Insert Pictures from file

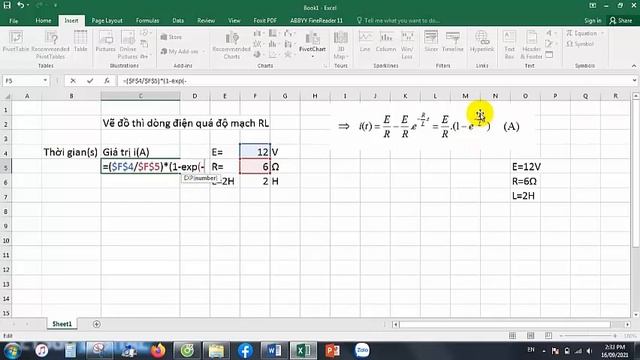coord(105,42)
